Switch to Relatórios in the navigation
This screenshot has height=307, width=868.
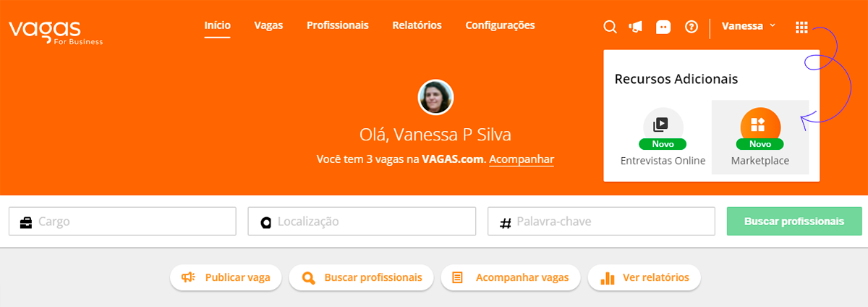click(417, 25)
